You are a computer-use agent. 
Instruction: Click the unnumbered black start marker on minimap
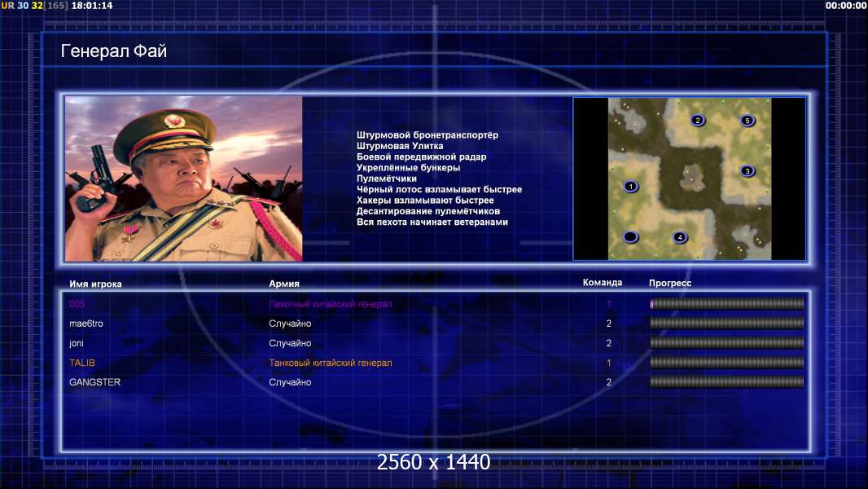[630, 238]
